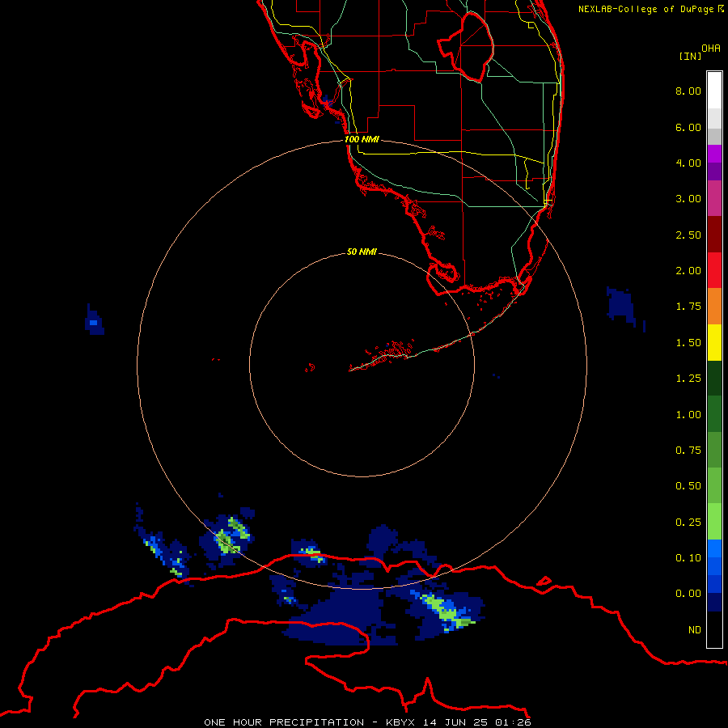Pick the dark red legend swatch beside 2.50
728x728 pixels.
(714, 235)
